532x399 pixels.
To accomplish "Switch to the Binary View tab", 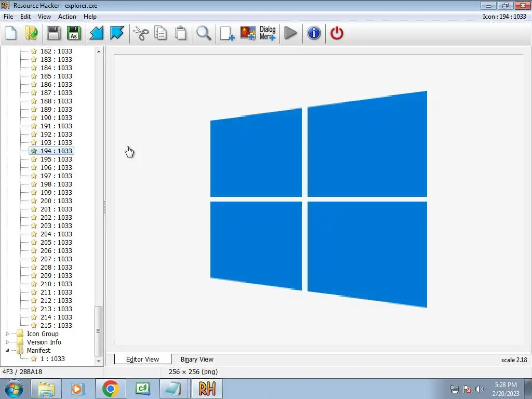I will pyautogui.click(x=197, y=360).
